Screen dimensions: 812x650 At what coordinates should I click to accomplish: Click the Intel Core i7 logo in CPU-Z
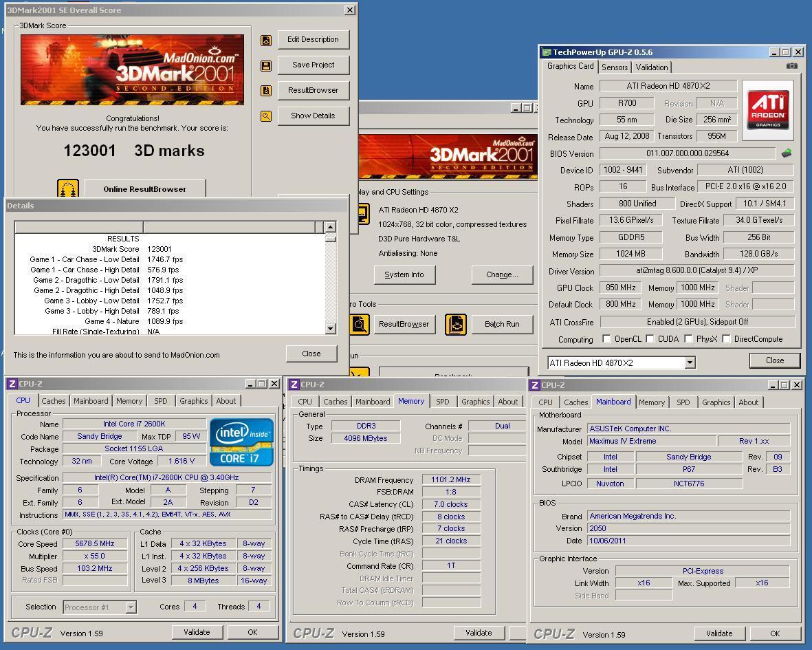[241, 442]
